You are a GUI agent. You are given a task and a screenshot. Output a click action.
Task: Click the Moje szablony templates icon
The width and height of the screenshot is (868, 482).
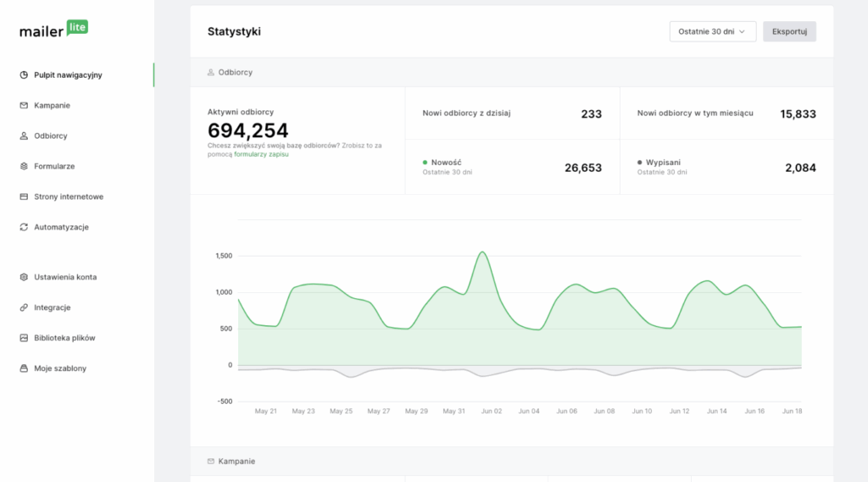tap(24, 368)
